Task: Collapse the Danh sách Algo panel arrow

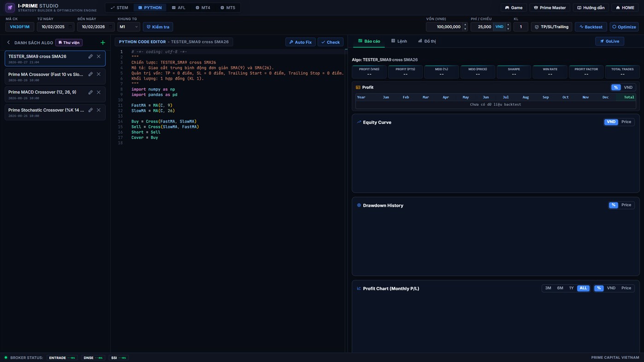Action: point(8,42)
